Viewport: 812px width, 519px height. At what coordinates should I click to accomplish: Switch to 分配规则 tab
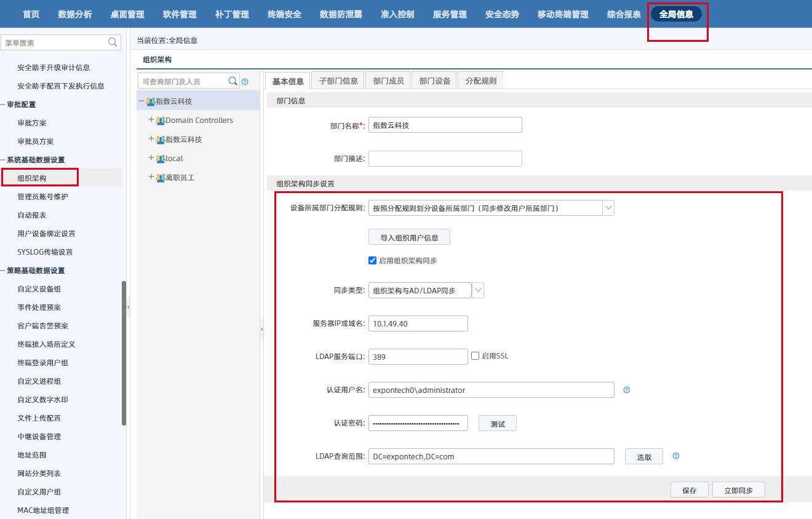480,81
